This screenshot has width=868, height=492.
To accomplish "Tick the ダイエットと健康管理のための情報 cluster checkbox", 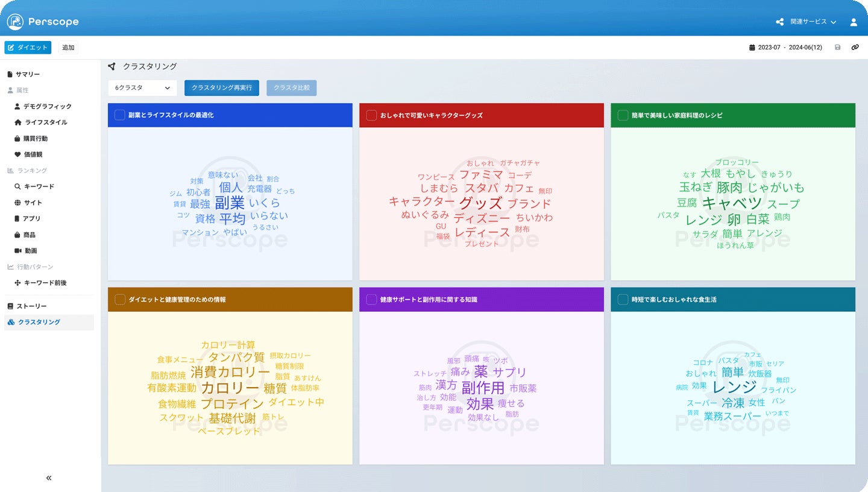I will pos(119,300).
